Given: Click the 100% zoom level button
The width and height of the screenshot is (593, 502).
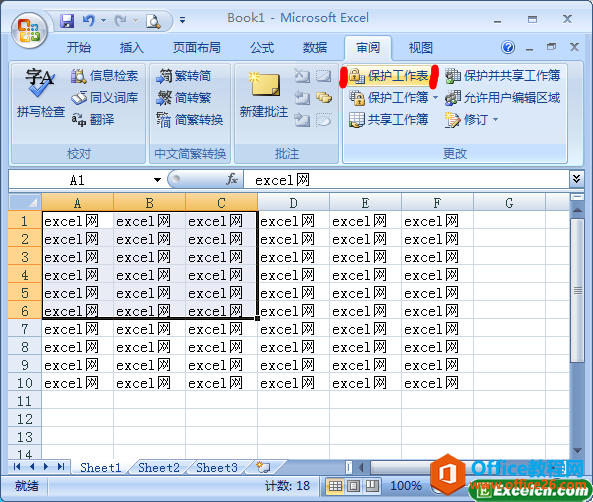Looking at the screenshot, I should point(405,486).
